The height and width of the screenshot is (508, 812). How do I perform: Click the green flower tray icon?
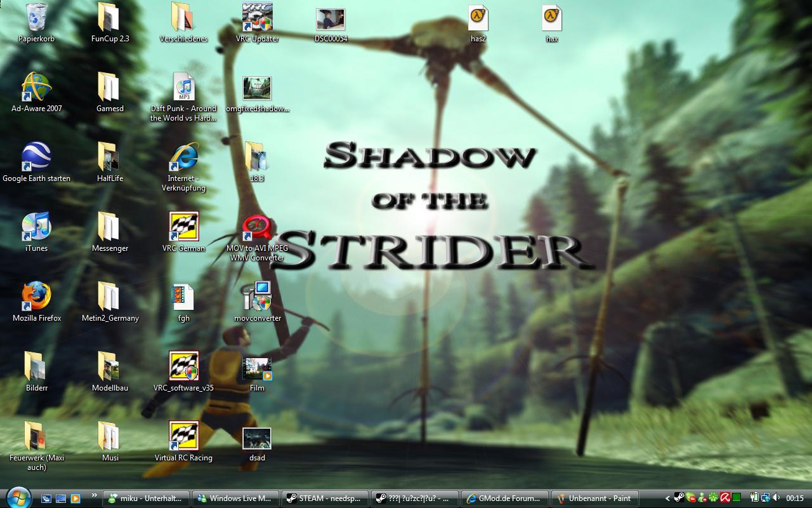(x=714, y=498)
